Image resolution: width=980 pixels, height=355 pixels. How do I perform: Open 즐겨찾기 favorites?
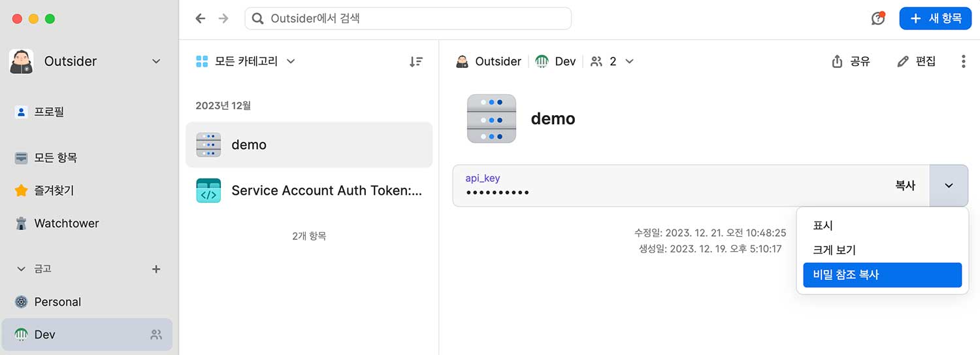[x=44, y=190]
